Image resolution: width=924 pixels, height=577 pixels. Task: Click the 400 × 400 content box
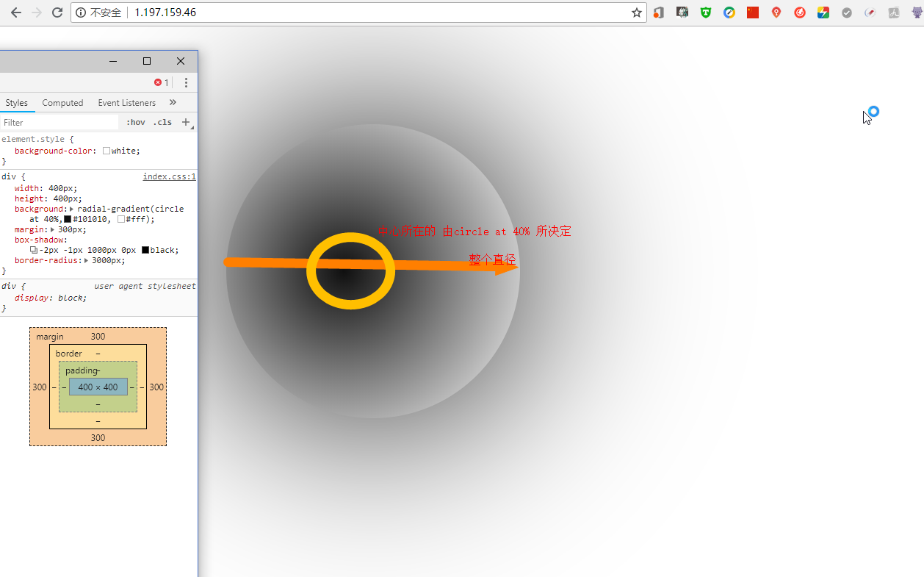(x=98, y=387)
